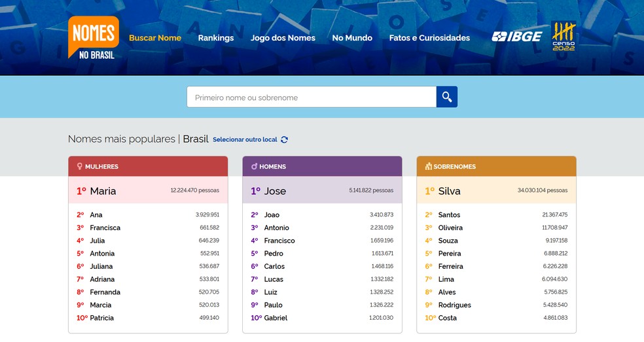Open the name Jose in Homens

[x=275, y=191]
